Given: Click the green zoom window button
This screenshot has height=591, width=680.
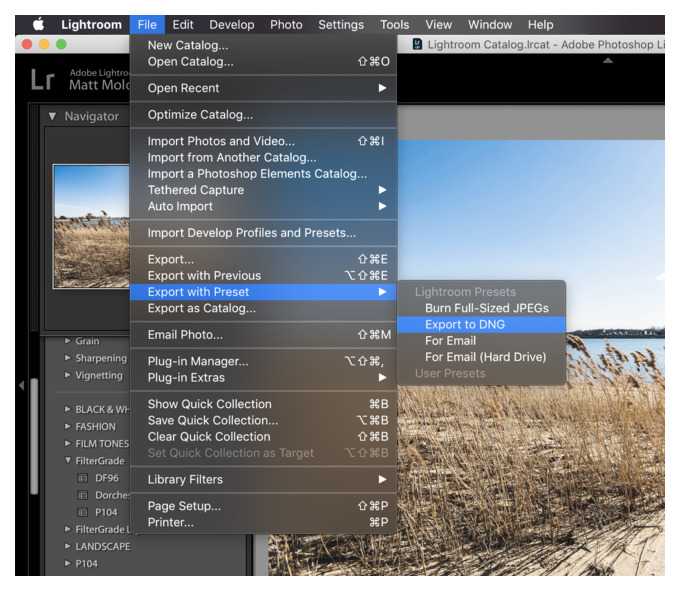Looking at the screenshot, I should pyautogui.click(x=61, y=44).
